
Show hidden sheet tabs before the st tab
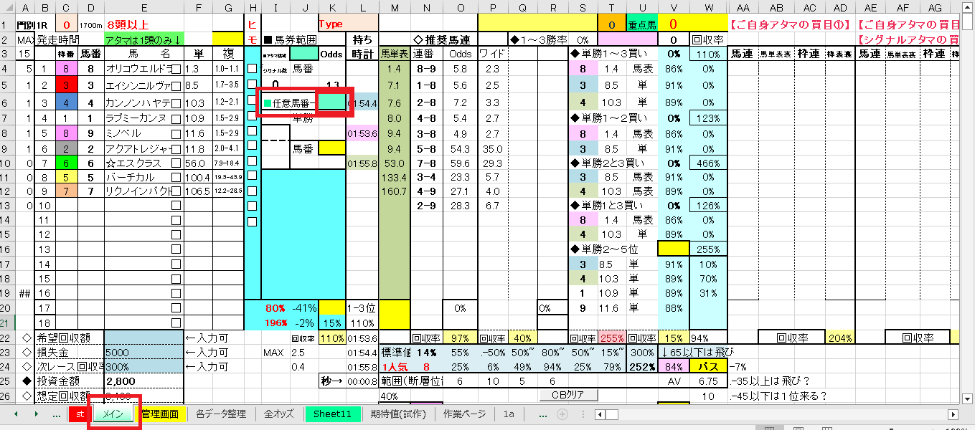click(x=57, y=414)
